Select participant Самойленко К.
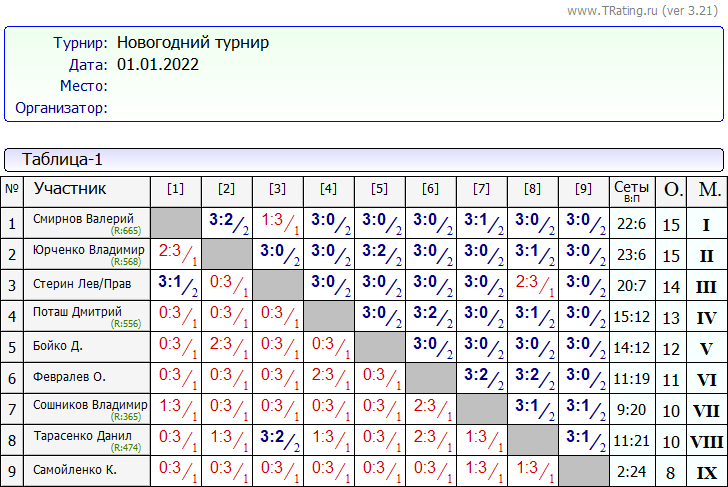Image resolution: width=728 pixels, height=487 pixels. [x=75, y=470]
